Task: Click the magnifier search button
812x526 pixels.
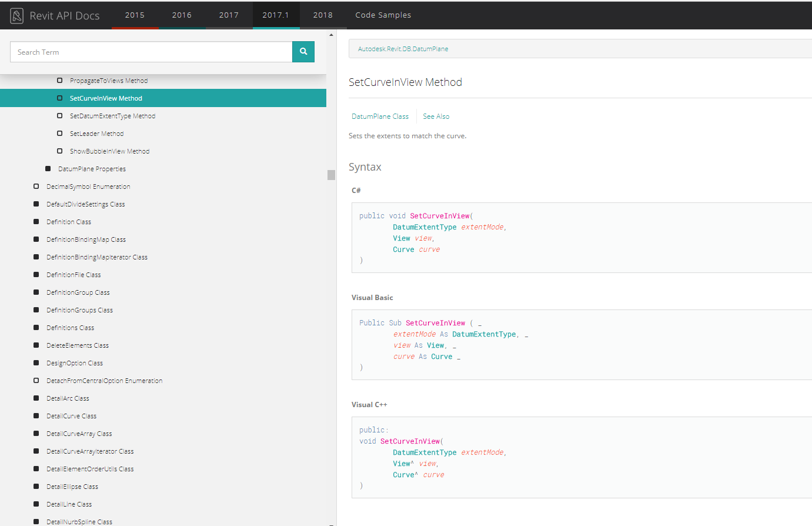Action: pos(303,52)
